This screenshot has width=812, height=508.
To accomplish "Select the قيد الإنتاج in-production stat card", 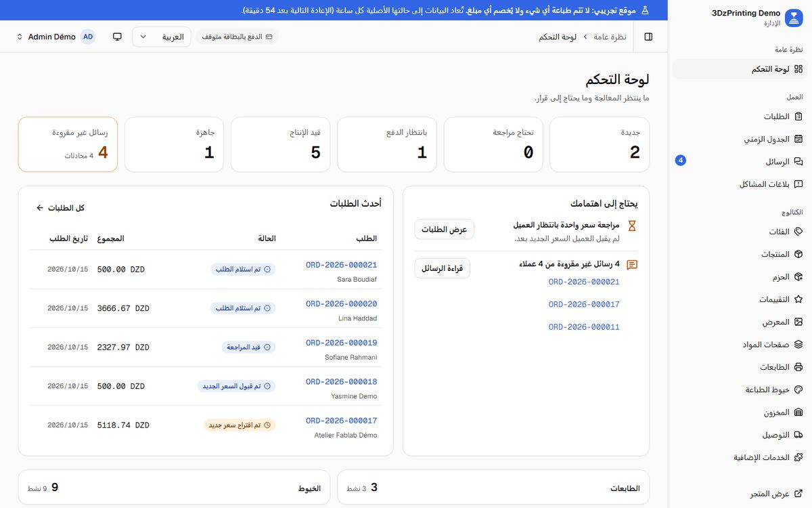I will pos(280,144).
